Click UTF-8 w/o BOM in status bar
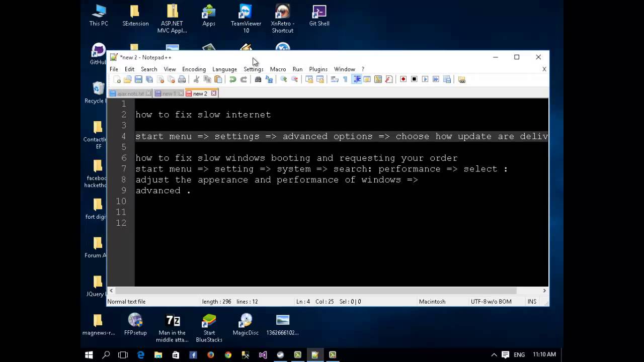The height and width of the screenshot is (362, 644). coord(491,302)
